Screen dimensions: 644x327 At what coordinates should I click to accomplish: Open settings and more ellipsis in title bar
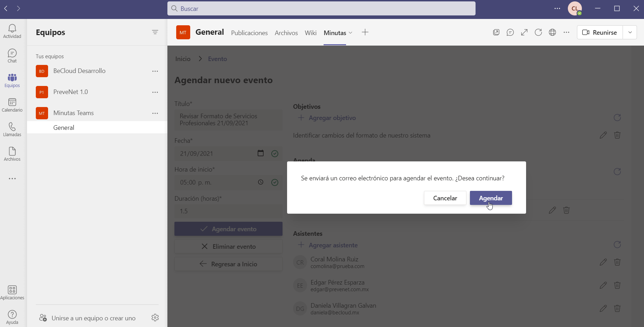[x=557, y=8]
